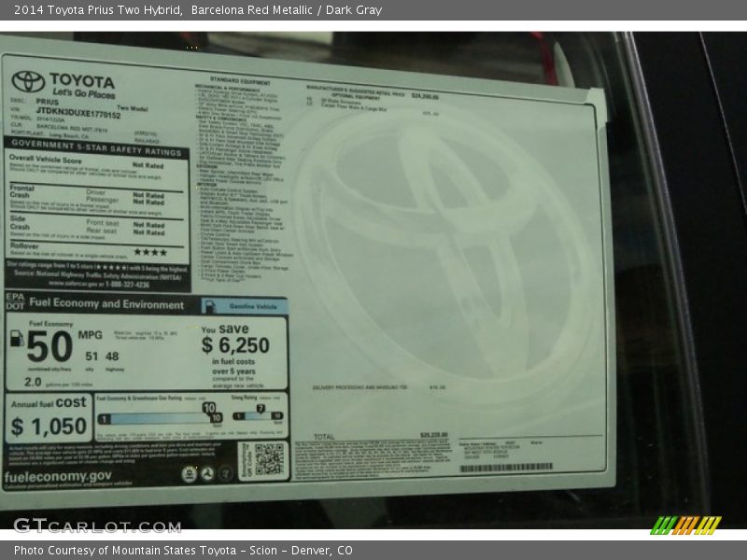747x560 pixels.
Task: Click the fuel pump icon in Gasoline Vehicle tab
Action: pyautogui.click(x=209, y=306)
